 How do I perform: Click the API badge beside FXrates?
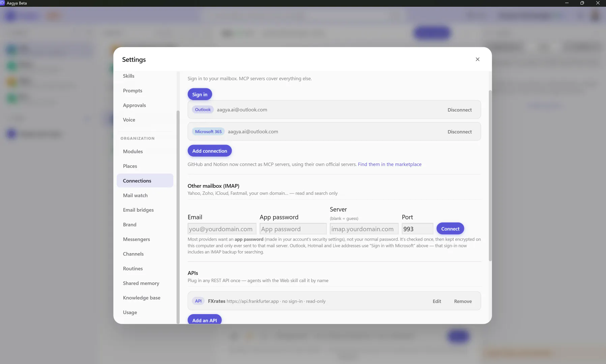click(x=198, y=301)
